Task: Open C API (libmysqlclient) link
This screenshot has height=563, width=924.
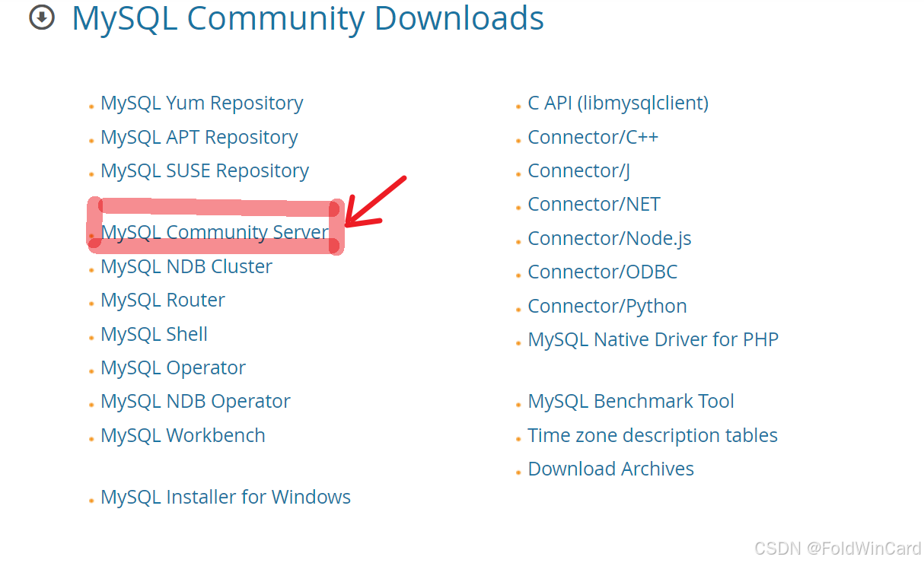Action: click(618, 103)
